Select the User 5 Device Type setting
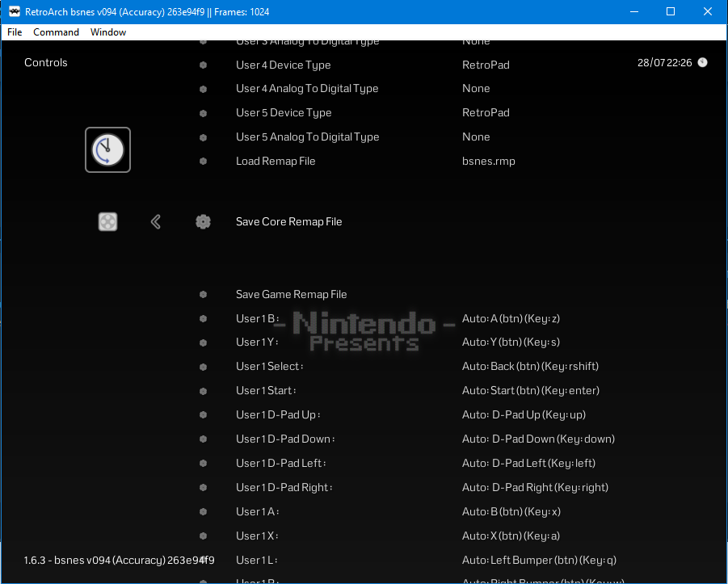This screenshot has width=728, height=584. coord(284,113)
